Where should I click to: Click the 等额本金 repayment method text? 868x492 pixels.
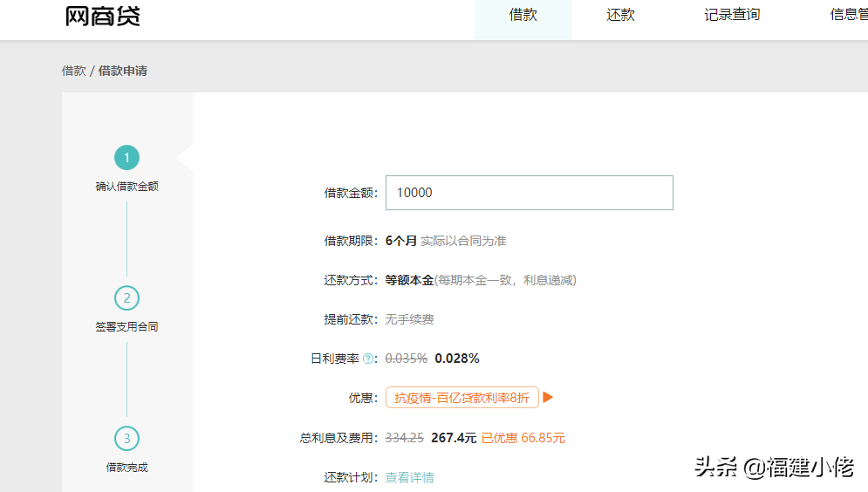(409, 280)
